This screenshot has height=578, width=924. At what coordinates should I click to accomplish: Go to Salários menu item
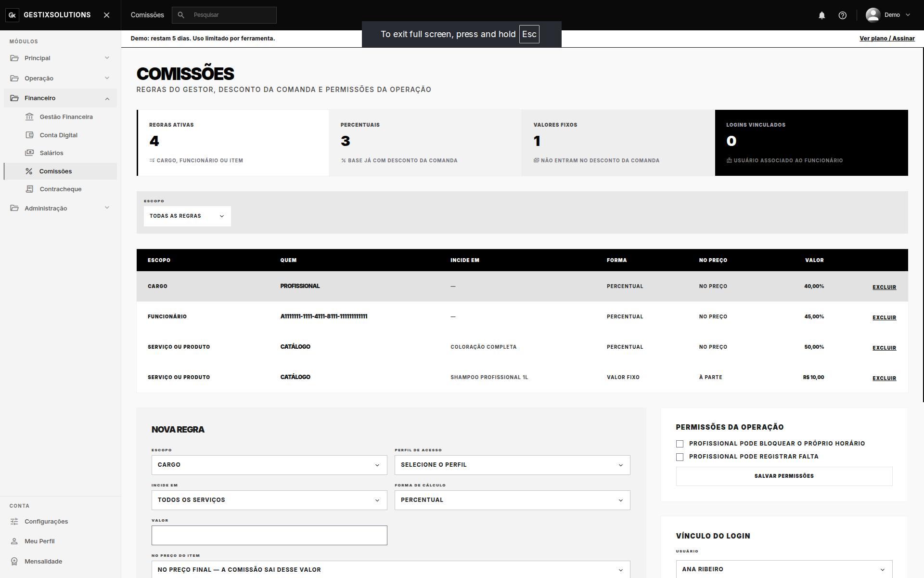coord(51,153)
